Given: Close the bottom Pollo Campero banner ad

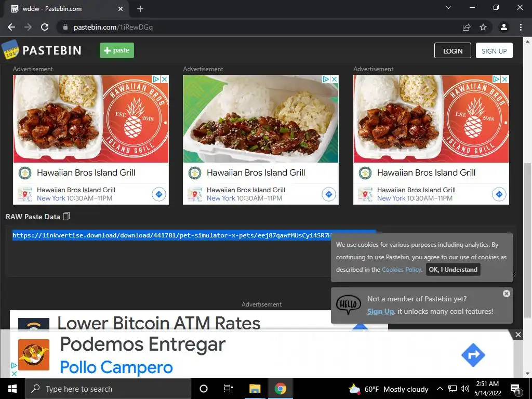Looking at the screenshot, I should (x=518, y=335).
